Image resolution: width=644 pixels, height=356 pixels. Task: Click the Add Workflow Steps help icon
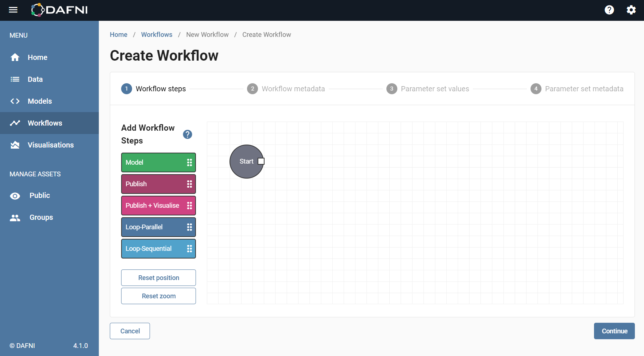(188, 134)
